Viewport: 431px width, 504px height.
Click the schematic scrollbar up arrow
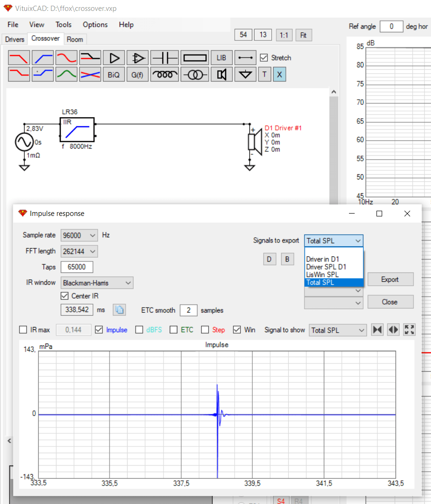pos(334,92)
